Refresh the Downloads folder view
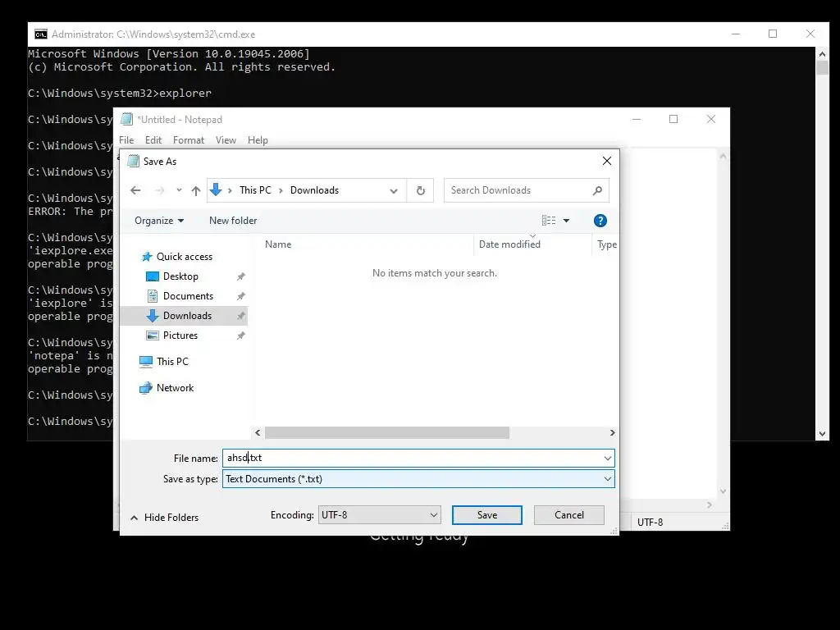The height and width of the screenshot is (630, 840). pos(421,190)
